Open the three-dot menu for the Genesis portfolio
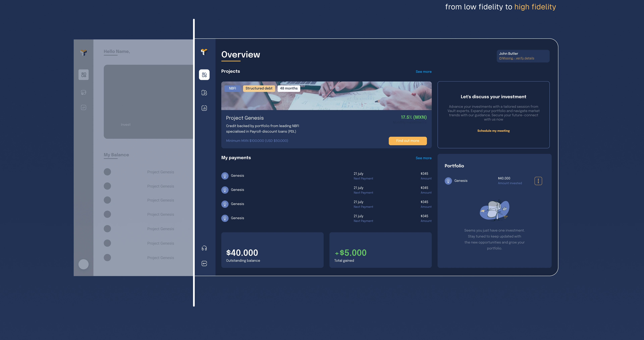The image size is (644, 340). click(x=538, y=181)
